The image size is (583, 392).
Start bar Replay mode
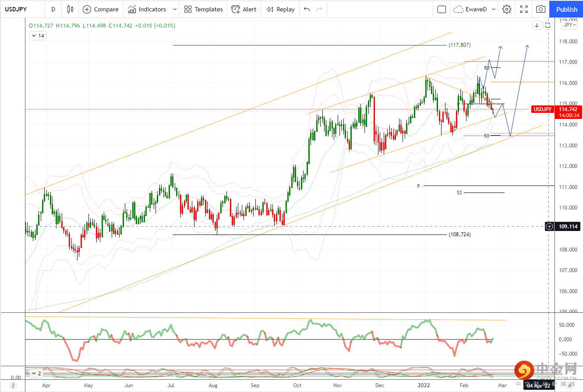coord(280,9)
